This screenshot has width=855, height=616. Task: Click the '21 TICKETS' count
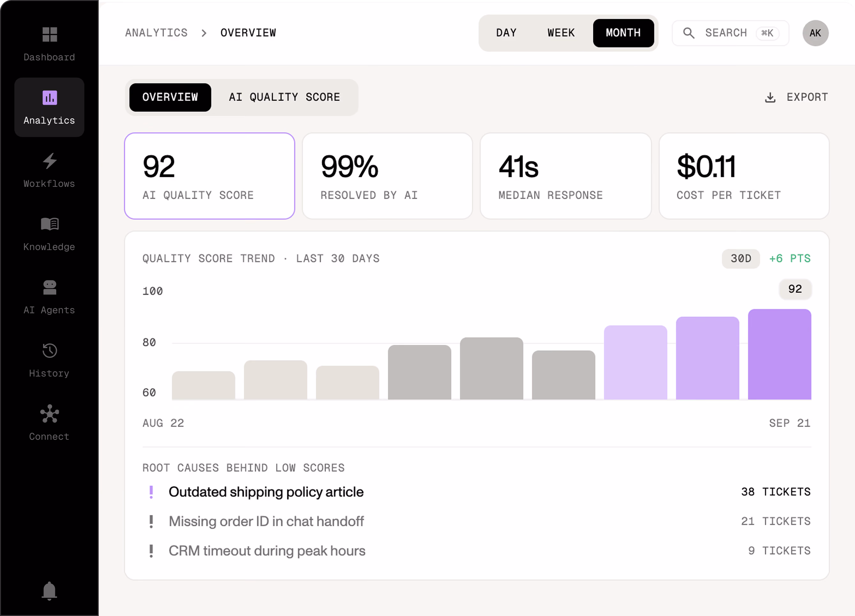[776, 521]
